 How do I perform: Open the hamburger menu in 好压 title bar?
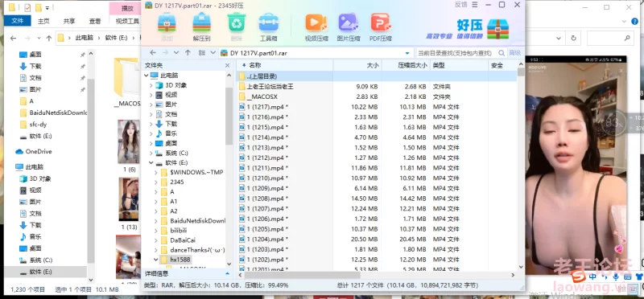pos(475,5)
